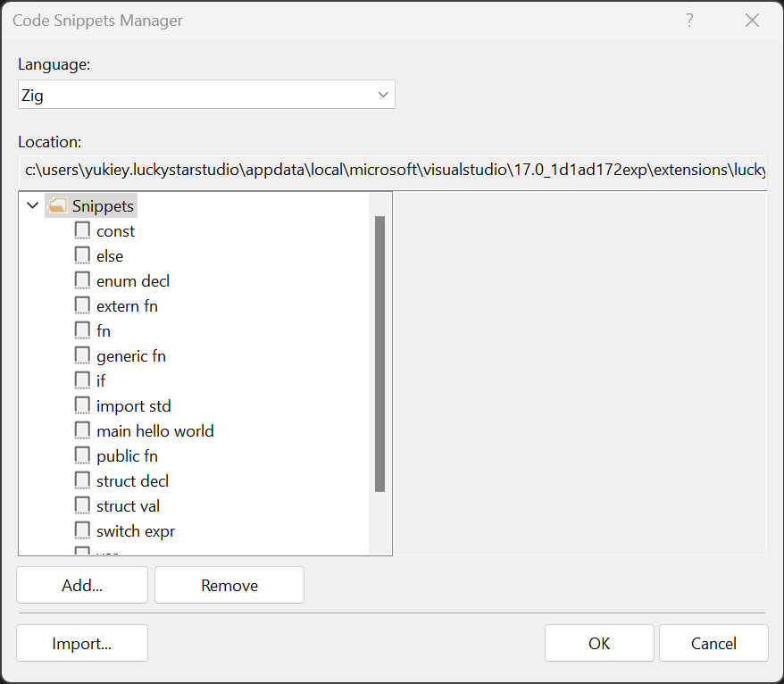The width and height of the screenshot is (784, 684).
Task: Select the extern fn snippet
Action: 127,305
